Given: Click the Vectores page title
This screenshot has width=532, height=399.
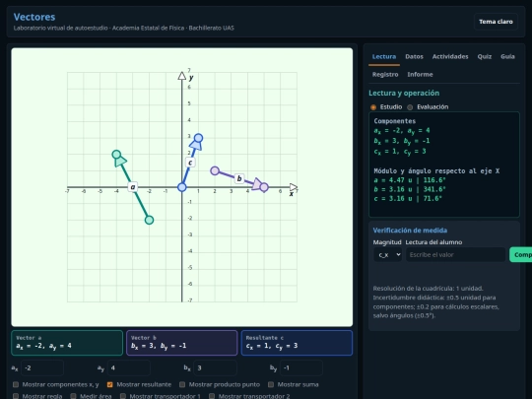Looking at the screenshot, I should pos(34,17).
